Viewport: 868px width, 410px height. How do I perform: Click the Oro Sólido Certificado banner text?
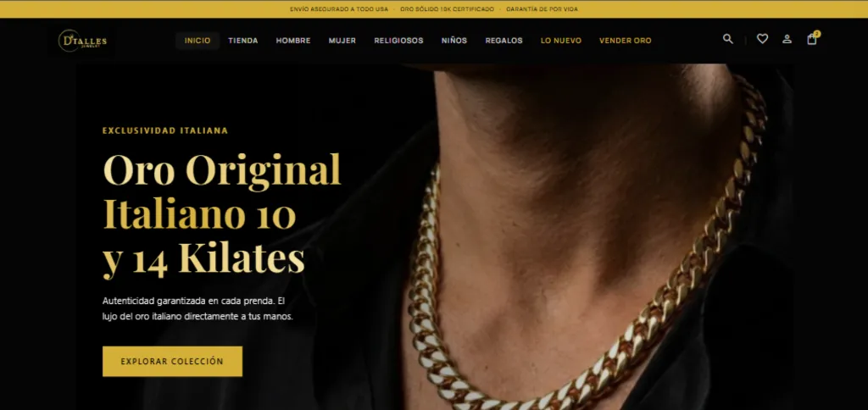447,9
